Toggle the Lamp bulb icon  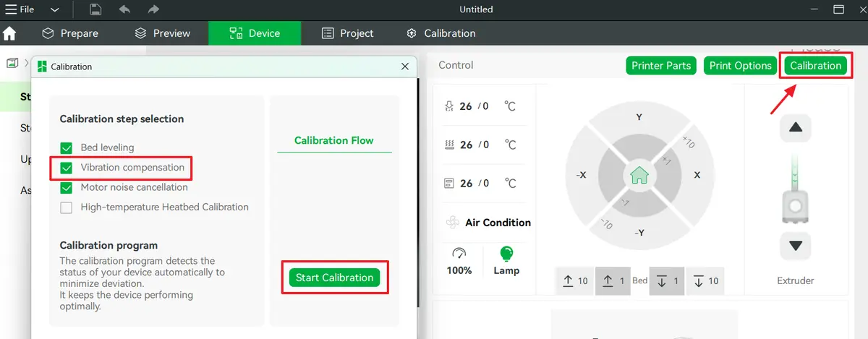point(506,254)
